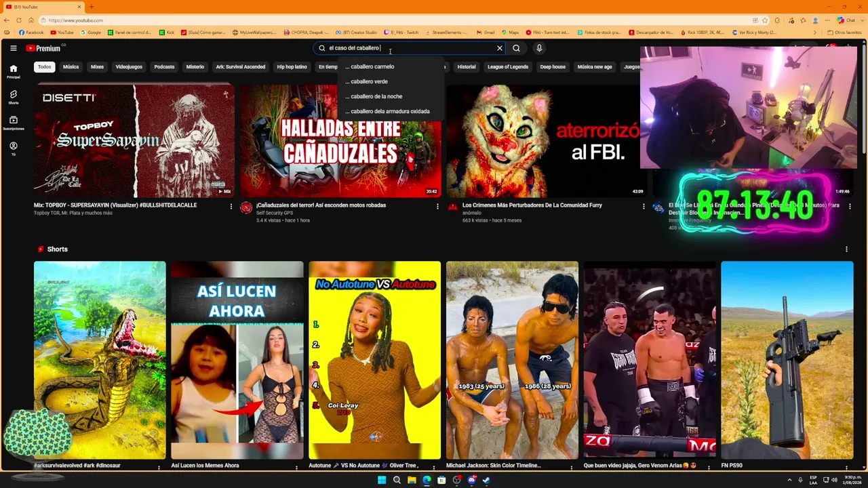Viewport: 868px width, 488px height.
Task: Show hidden system tray icons
Action: tap(789, 480)
